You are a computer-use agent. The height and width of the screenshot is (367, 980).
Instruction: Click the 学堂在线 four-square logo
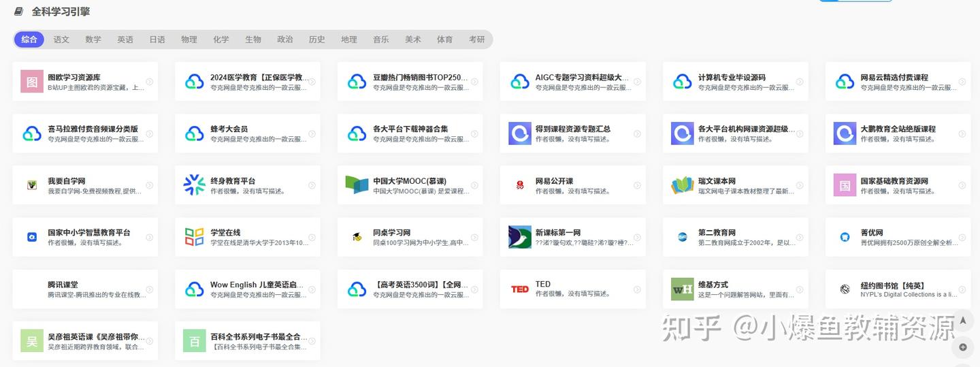pos(195,237)
